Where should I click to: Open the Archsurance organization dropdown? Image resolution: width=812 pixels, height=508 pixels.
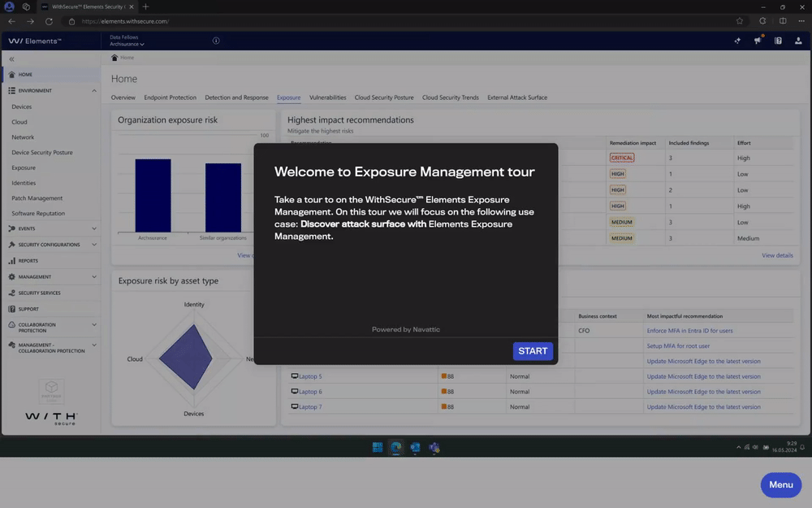[127, 44]
